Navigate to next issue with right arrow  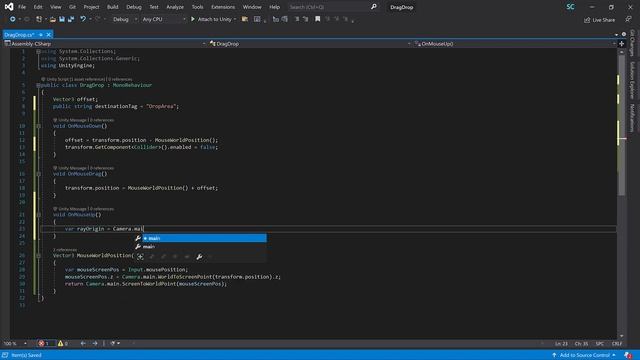(x=95, y=343)
